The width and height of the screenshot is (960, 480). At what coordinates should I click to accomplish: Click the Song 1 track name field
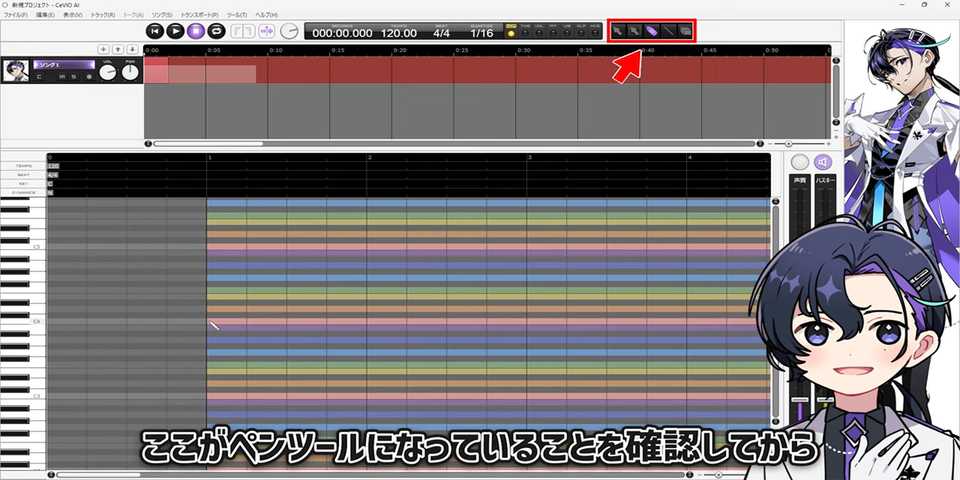[x=64, y=64]
